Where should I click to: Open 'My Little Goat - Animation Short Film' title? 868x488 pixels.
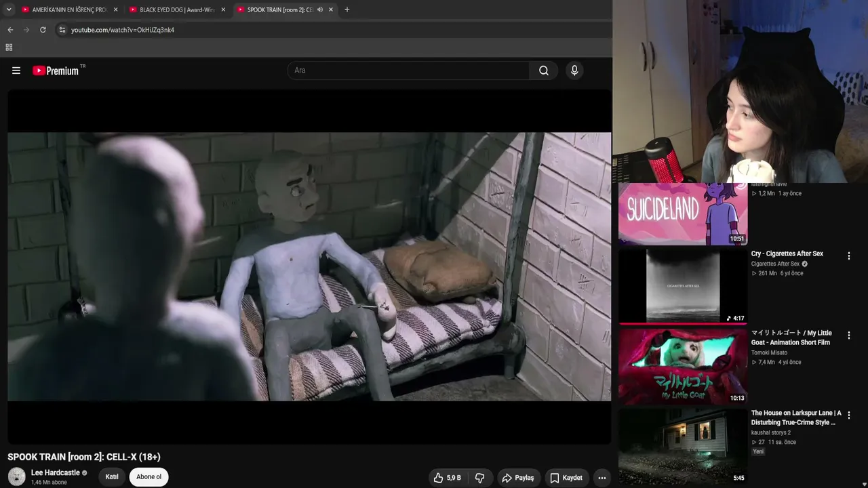pyautogui.click(x=791, y=338)
